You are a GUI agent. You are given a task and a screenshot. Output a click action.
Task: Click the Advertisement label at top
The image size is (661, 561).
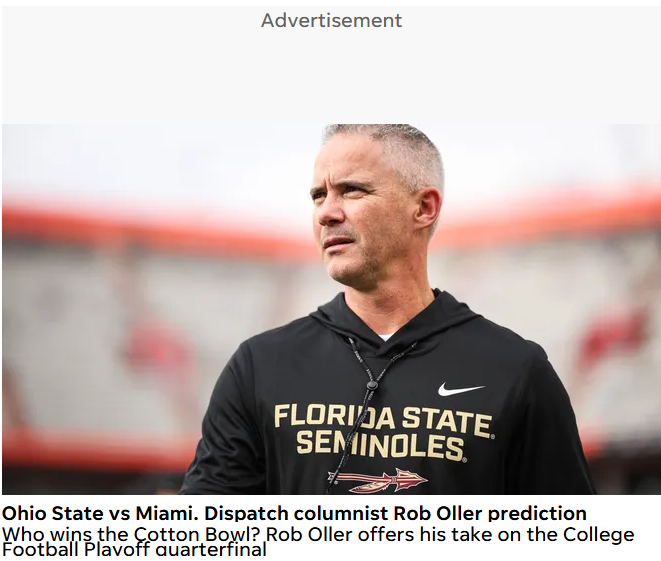click(331, 20)
